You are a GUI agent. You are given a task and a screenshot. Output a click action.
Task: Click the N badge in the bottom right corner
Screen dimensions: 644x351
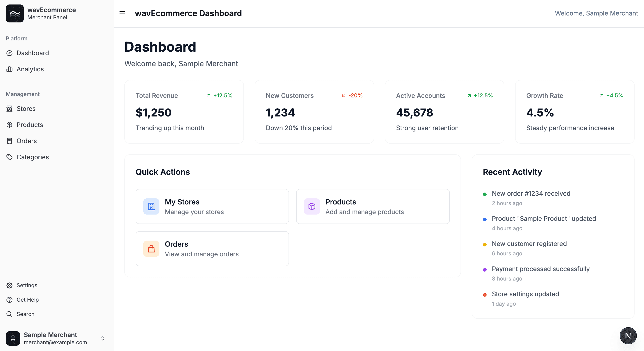click(x=628, y=336)
